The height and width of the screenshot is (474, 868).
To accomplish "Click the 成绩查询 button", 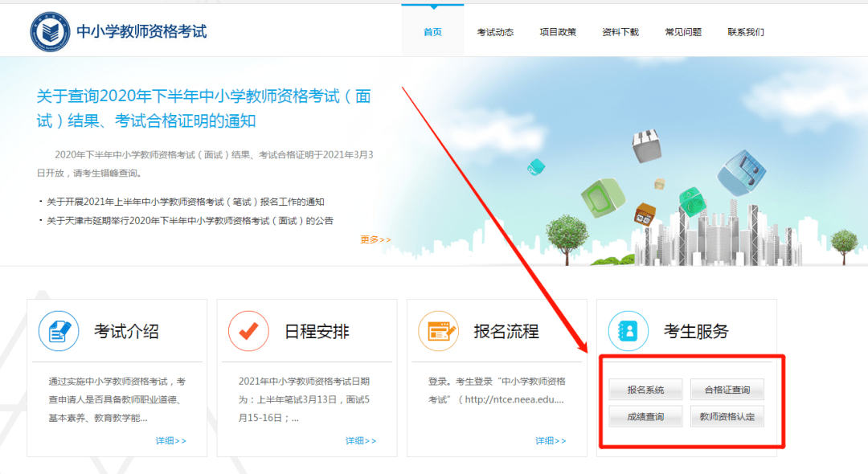I will coord(645,416).
